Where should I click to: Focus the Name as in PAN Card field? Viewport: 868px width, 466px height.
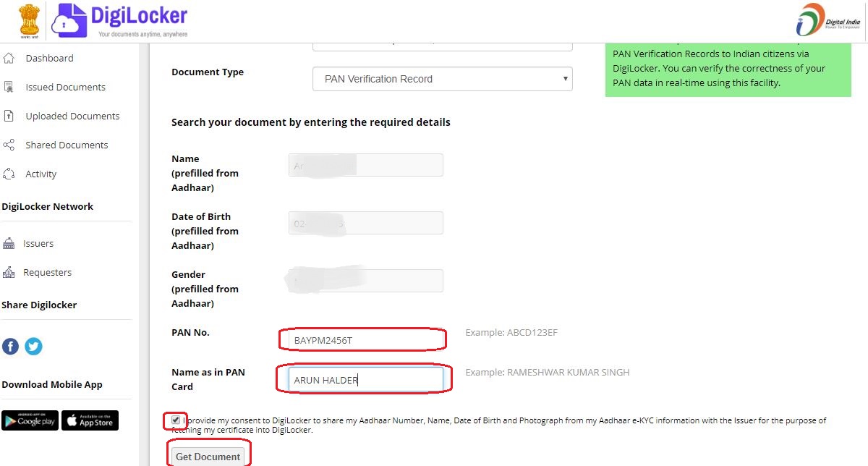pos(365,379)
